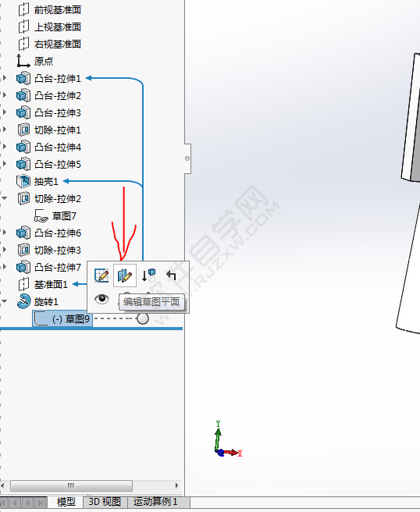The width and height of the screenshot is (420, 512).
Task: Click the Edit Sketch Plane icon
Action: [125, 276]
